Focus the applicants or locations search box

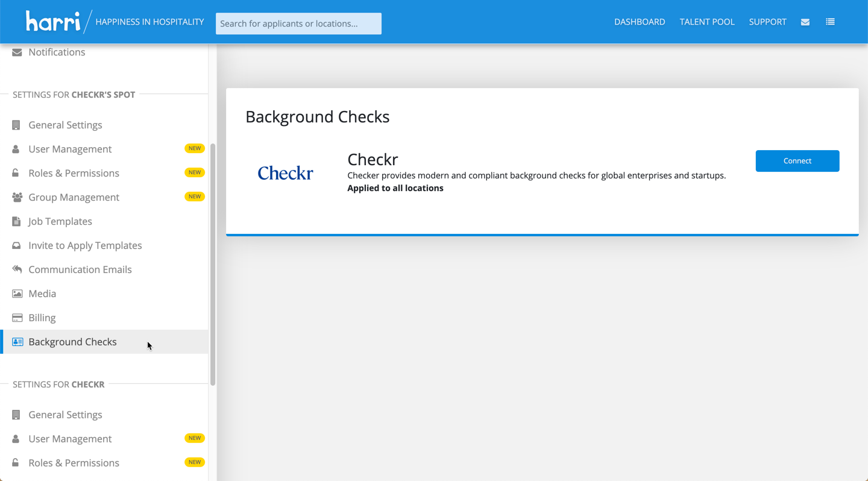point(298,24)
